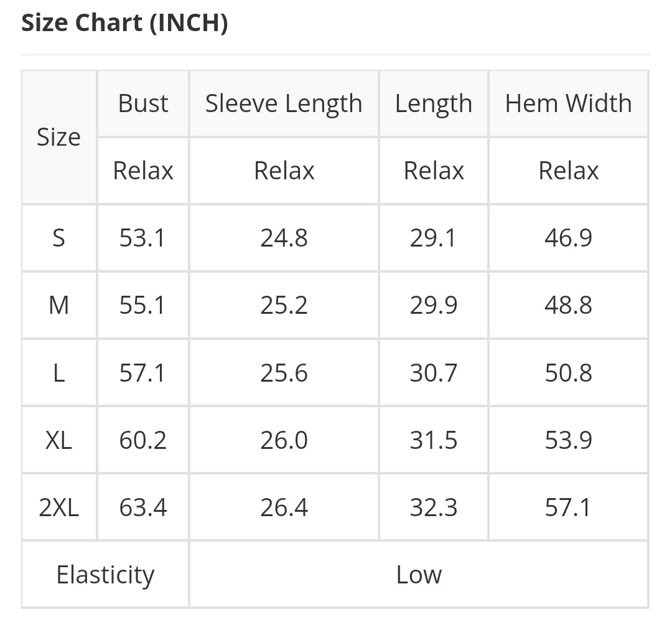Image resolution: width=672 pixels, height=622 pixels.
Task: Select the Elasticity label cell
Action: 105,575
